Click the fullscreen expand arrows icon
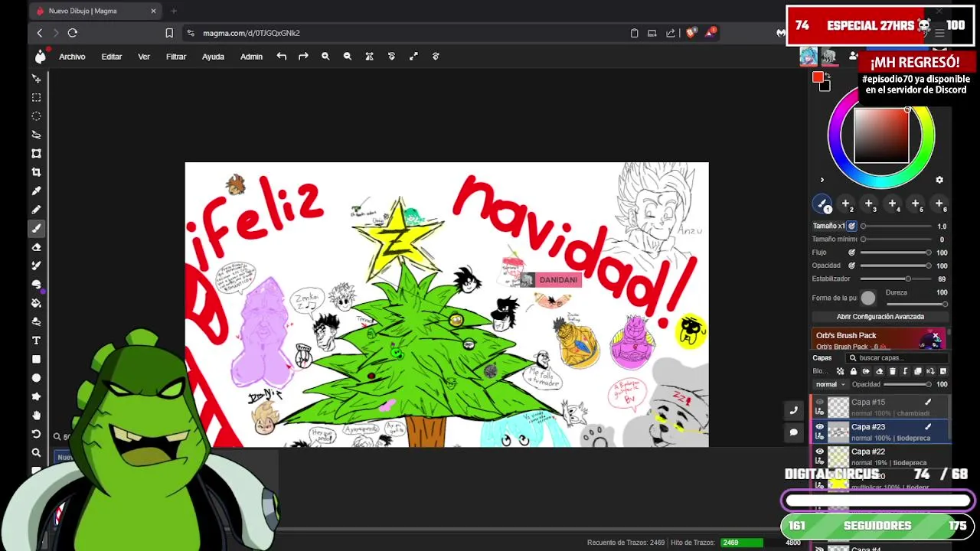Viewport: 980px width, 551px height. 413,56
